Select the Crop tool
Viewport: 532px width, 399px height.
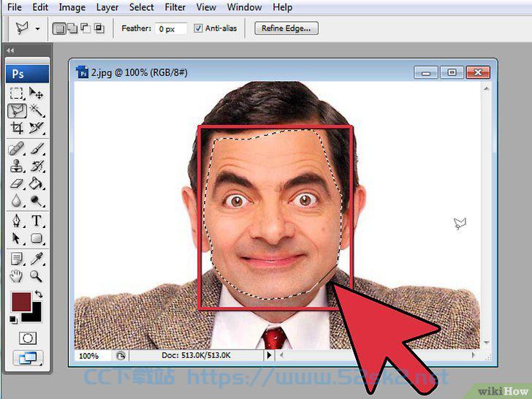17,128
